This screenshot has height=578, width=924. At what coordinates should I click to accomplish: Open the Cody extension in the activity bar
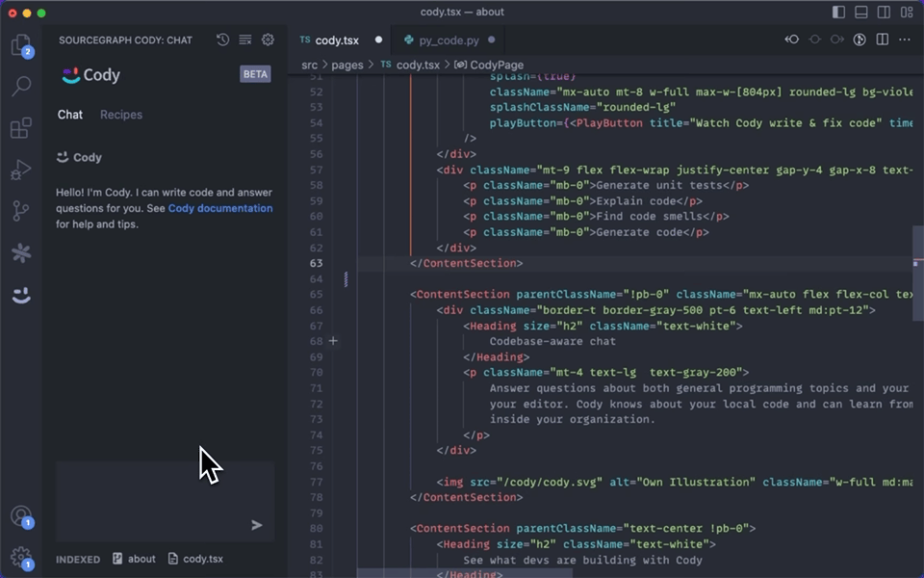point(21,296)
